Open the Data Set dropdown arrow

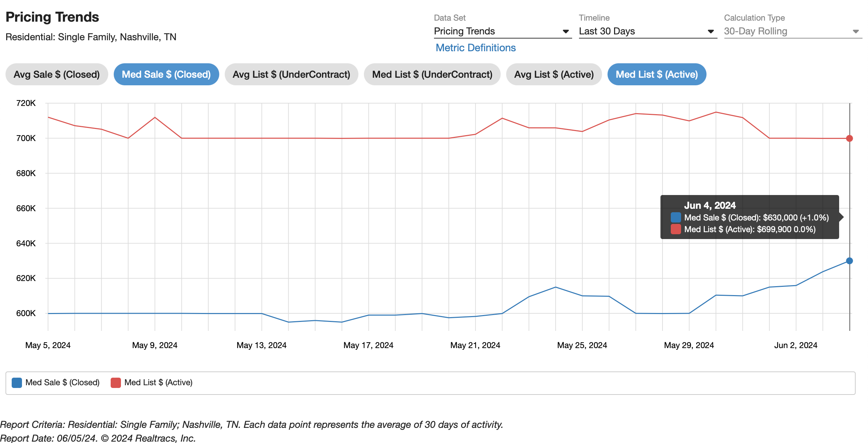(x=566, y=31)
